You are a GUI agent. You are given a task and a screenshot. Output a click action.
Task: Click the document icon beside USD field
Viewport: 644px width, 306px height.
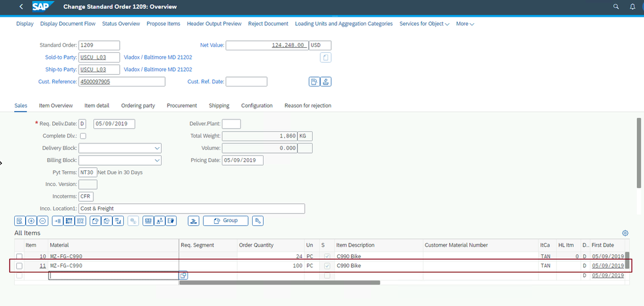(x=326, y=57)
